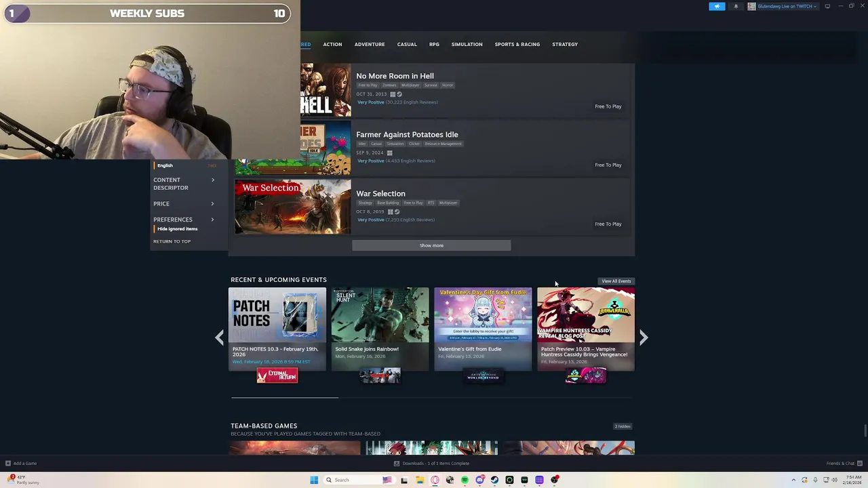Open Vampire Huntress Cassidy event card
This screenshot has height=488, width=868.
coord(586,329)
